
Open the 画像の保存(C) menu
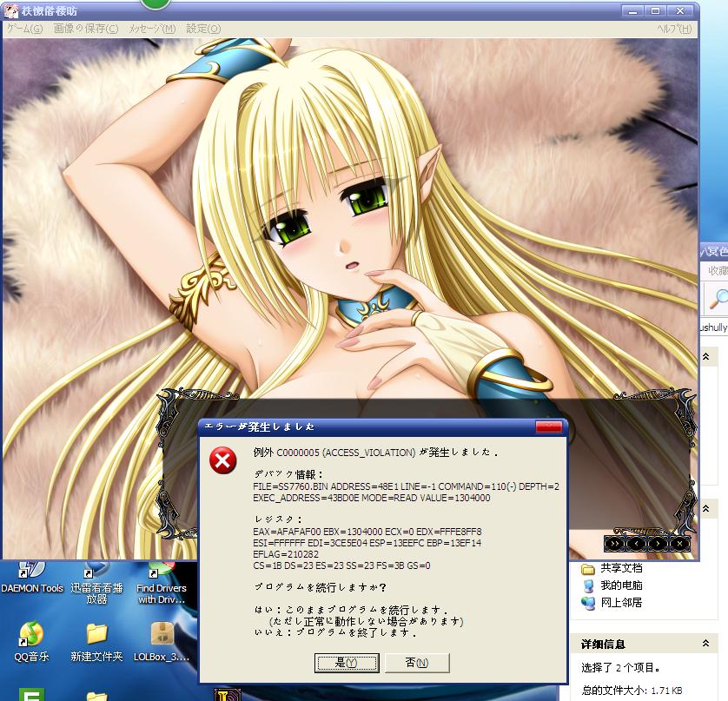pyautogui.click(x=86, y=29)
